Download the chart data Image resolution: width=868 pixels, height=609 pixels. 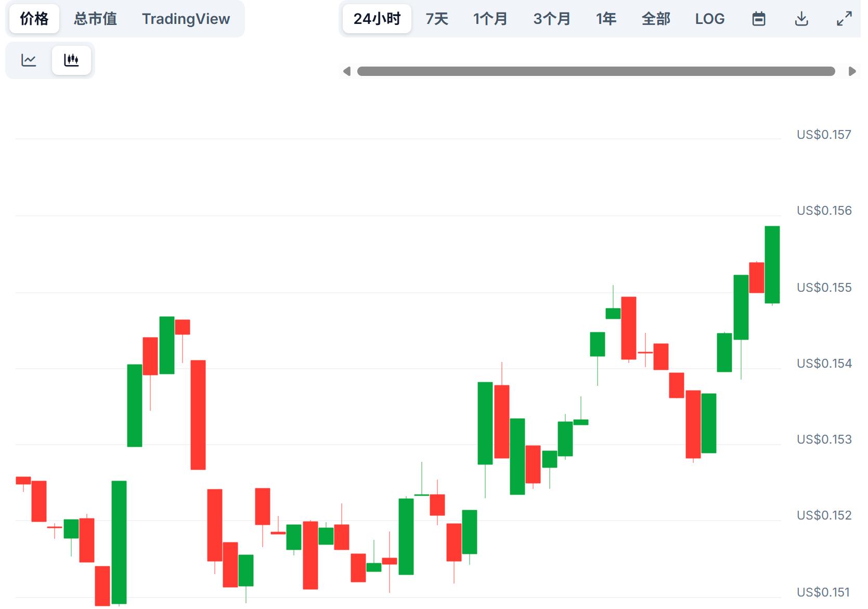pos(801,19)
